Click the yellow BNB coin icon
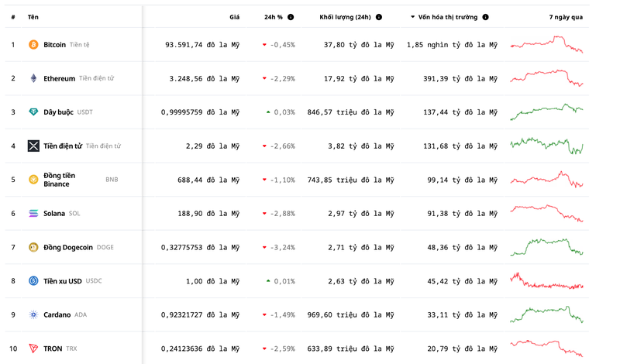Image resolution: width=620 pixels, height=364 pixels. coord(33,180)
